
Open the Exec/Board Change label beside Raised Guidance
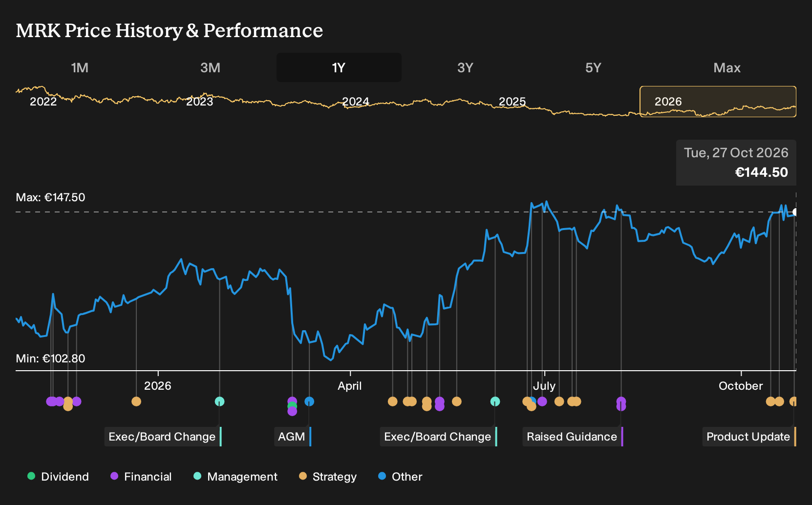tap(439, 437)
